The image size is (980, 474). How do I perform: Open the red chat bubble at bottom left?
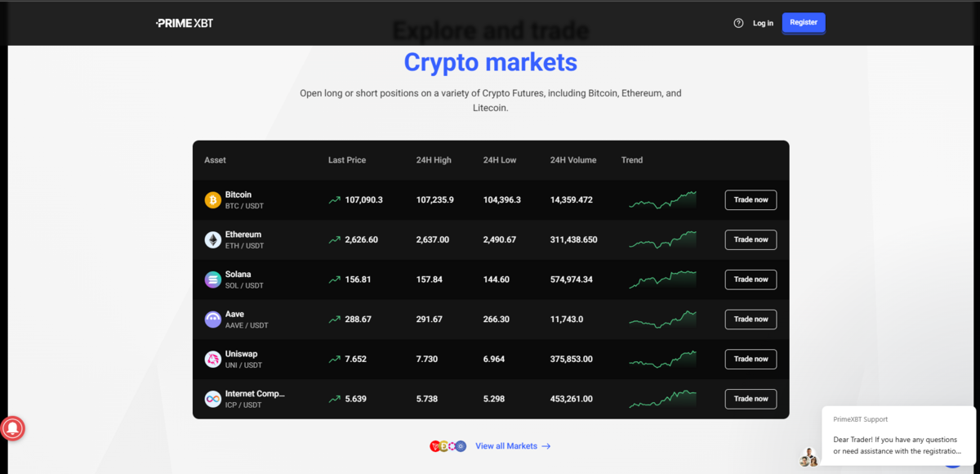(x=15, y=428)
